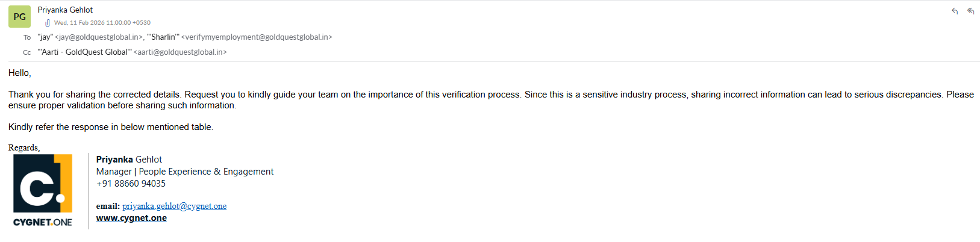
Task: Click the Reply arrow icon
Action: pyautogui.click(x=955, y=11)
